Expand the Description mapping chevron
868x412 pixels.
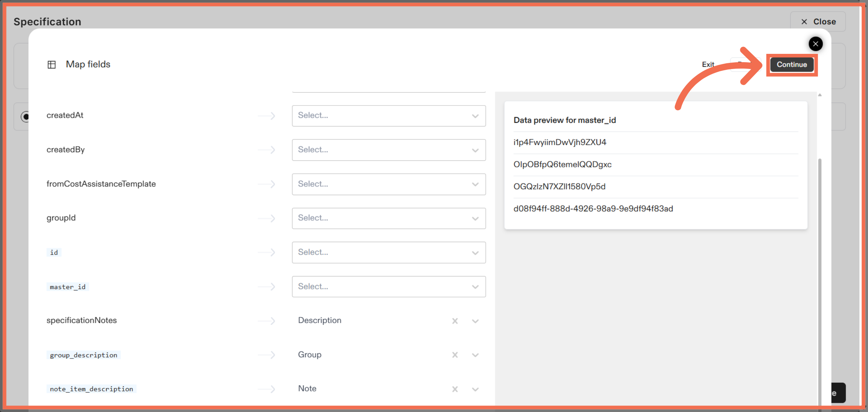475,321
